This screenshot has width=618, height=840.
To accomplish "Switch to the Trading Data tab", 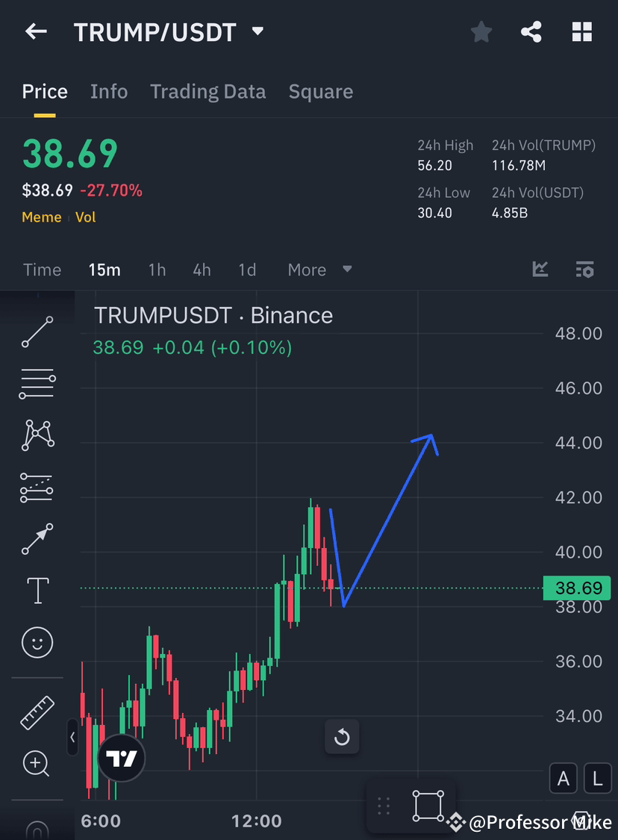I will coord(207,91).
